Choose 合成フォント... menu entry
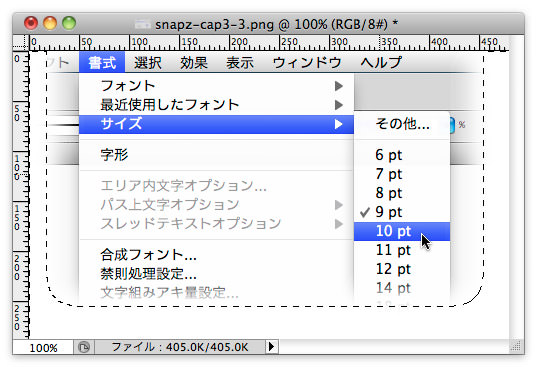The image size is (537, 367). pos(216,255)
